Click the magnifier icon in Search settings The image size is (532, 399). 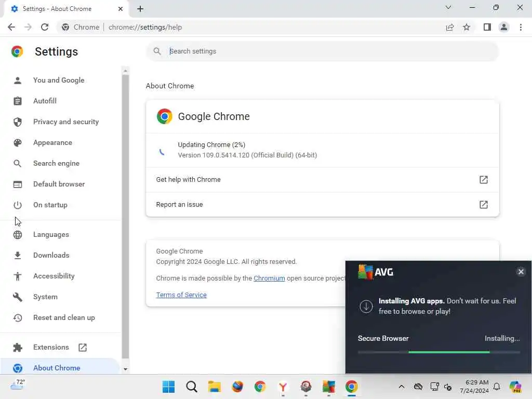[157, 51]
